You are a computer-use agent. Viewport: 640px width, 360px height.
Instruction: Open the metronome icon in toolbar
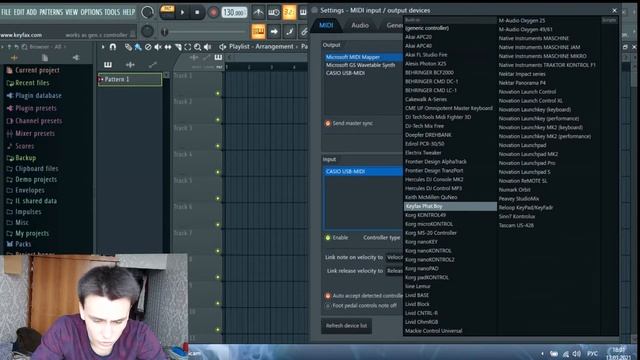(x=258, y=13)
